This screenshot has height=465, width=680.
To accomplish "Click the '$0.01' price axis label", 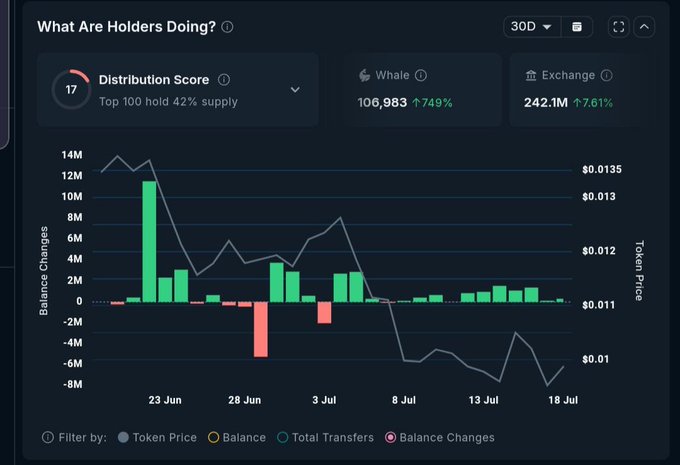I will (595, 359).
